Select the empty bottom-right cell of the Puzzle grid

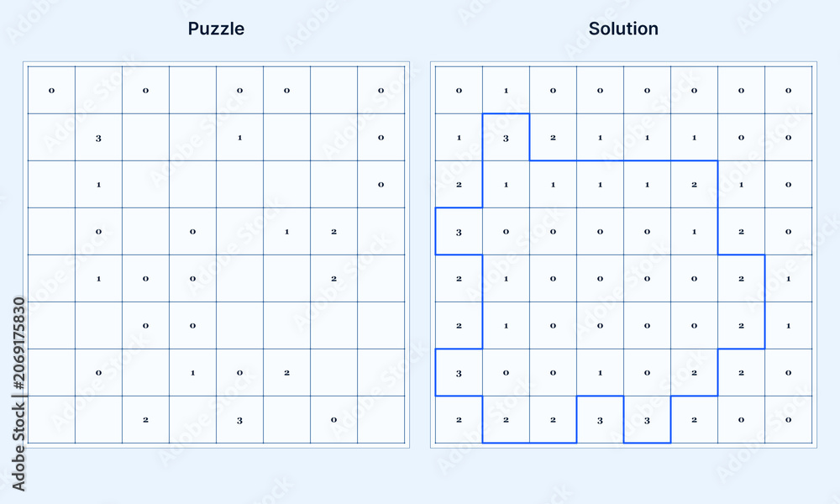point(381,420)
